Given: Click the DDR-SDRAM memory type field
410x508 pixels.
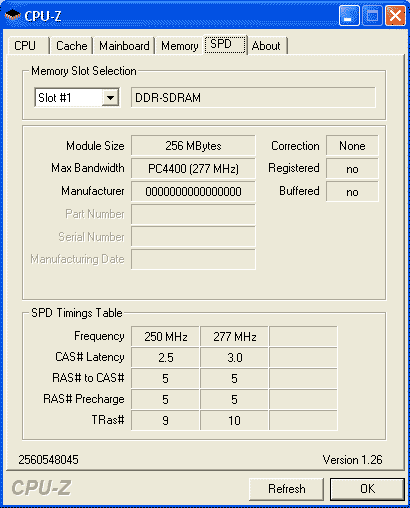Looking at the screenshot, I should [x=253, y=98].
